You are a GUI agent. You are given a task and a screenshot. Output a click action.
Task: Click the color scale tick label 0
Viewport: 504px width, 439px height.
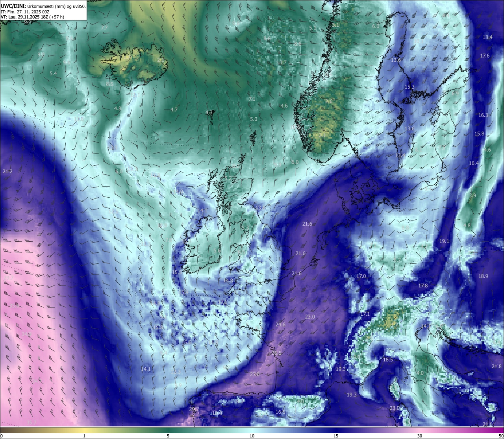click(x=1, y=436)
